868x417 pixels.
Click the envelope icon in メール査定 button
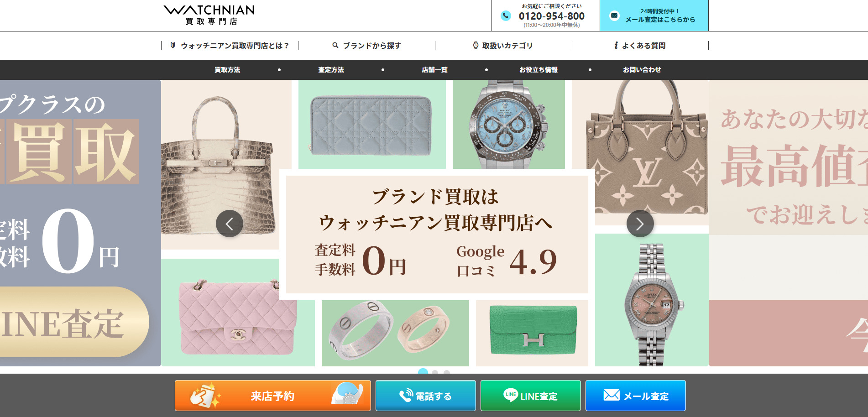click(x=612, y=395)
